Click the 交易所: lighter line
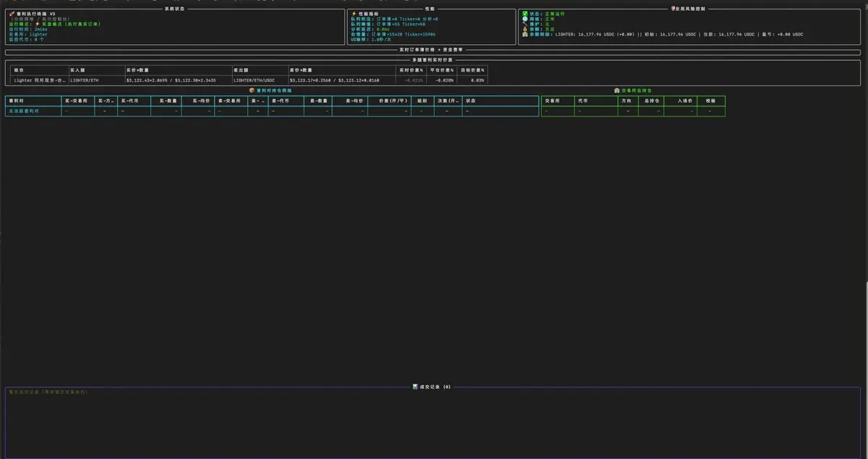The width and height of the screenshot is (868, 459). tap(28, 34)
